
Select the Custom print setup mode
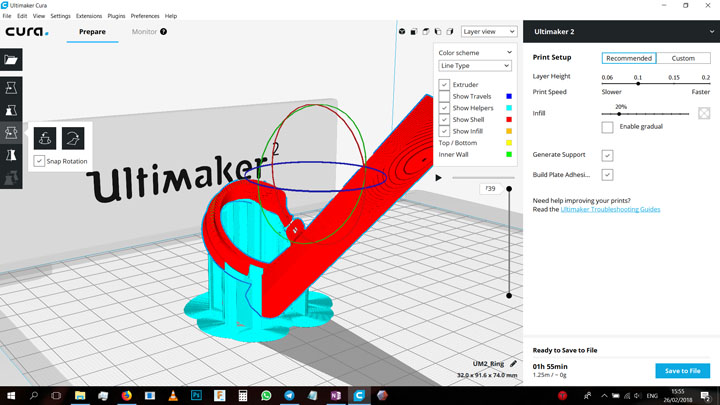tap(683, 58)
